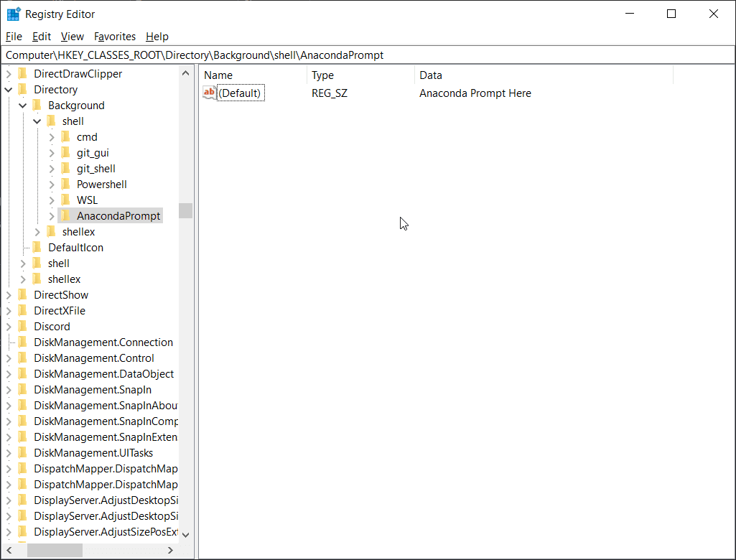Open the File menu

pos(14,37)
